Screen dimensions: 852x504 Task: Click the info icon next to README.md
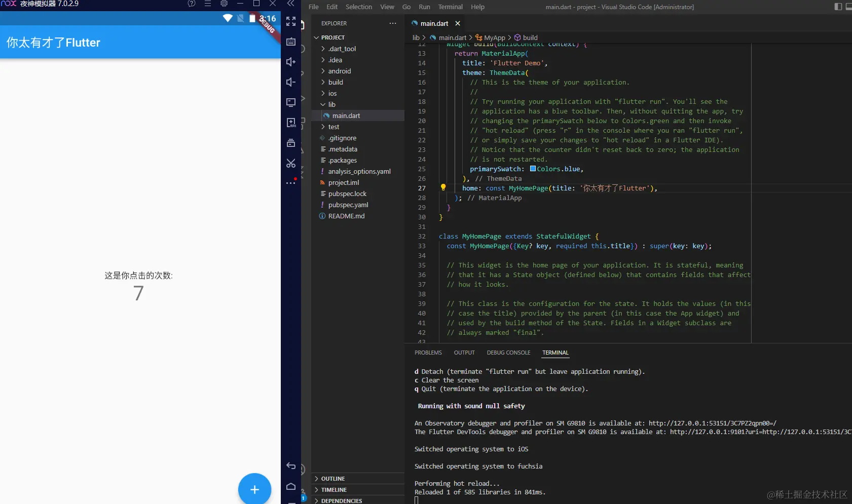tap(322, 216)
